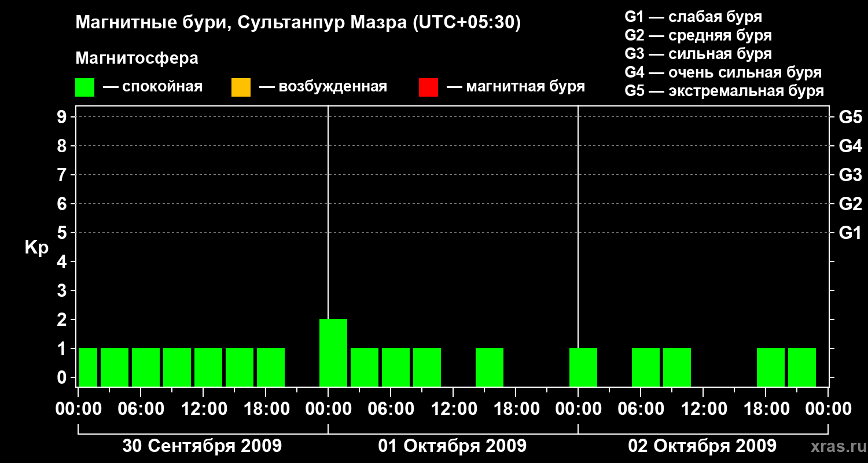Click the 'G3' label on the right axis
This screenshot has height=463, width=868.
coord(851,175)
